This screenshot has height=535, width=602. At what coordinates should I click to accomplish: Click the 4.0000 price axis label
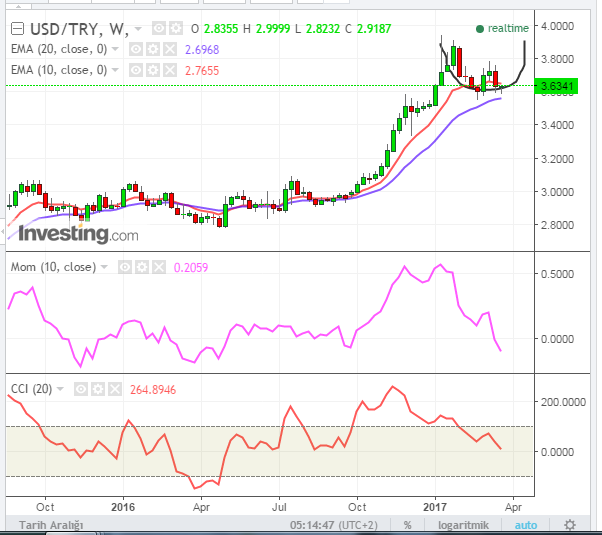pos(557,26)
